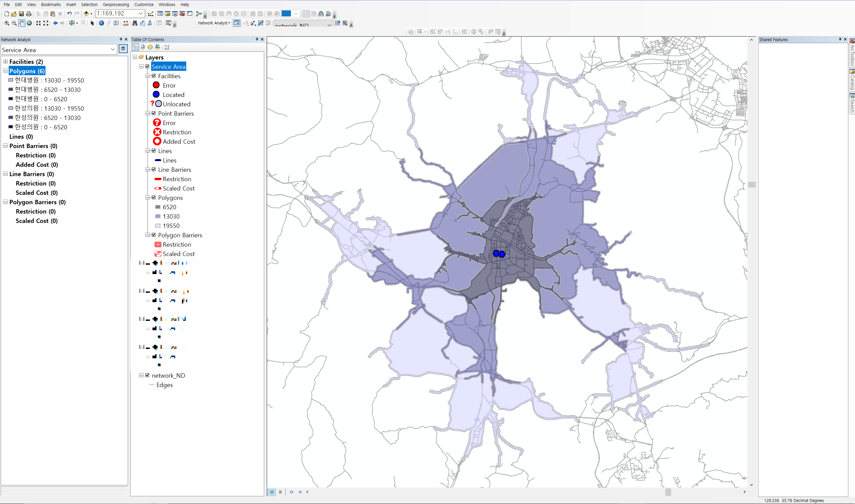Click the Add Data icon

pos(86,14)
